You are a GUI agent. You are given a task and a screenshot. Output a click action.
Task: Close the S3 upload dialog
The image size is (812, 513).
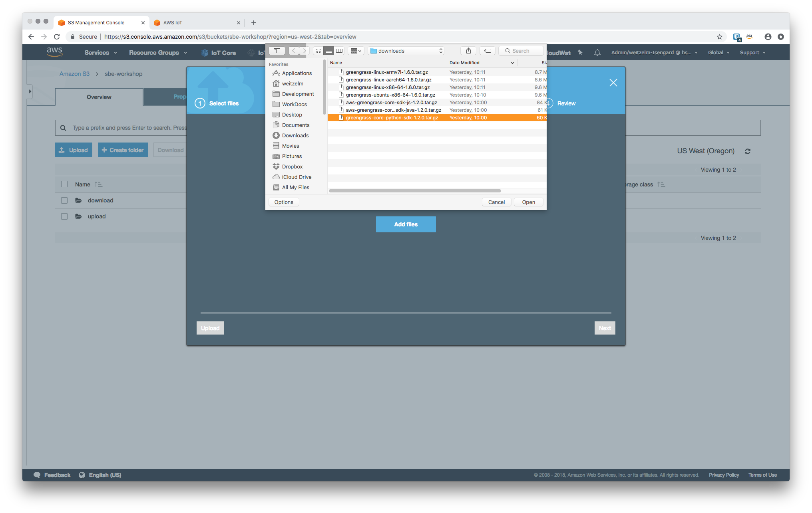pos(613,83)
